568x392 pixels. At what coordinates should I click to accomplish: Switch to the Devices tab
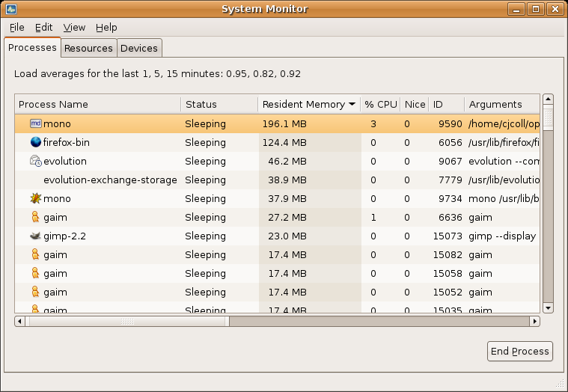click(139, 48)
